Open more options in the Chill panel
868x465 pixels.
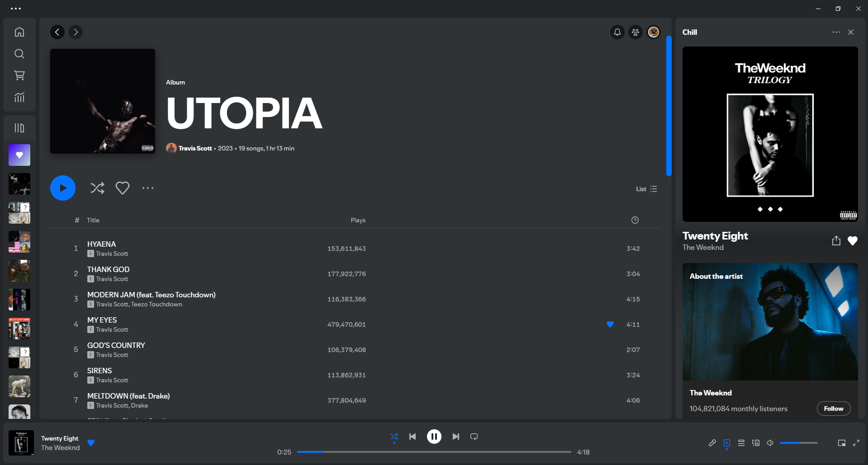(x=836, y=32)
